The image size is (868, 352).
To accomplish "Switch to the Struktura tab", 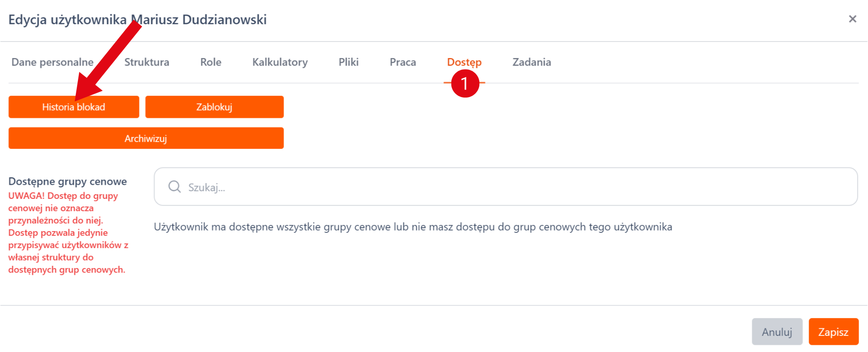I will [x=147, y=62].
